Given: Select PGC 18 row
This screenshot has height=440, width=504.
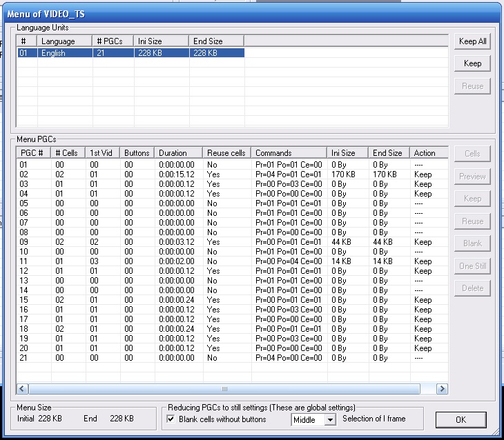Looking at the screenshot, I should click(233, 328).
